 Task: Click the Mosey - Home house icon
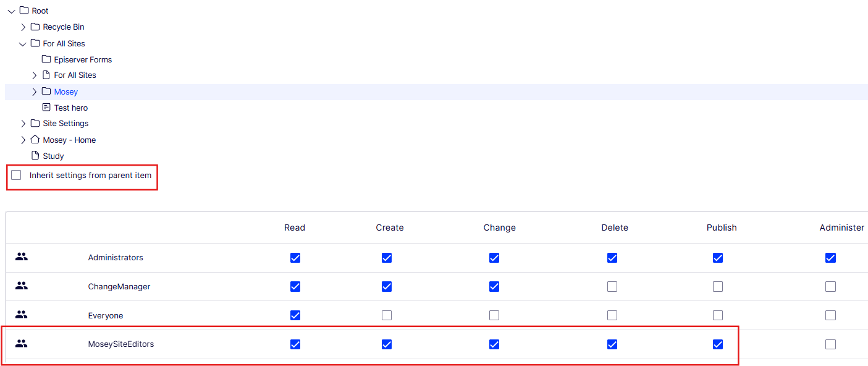click(x=35, y=140)
